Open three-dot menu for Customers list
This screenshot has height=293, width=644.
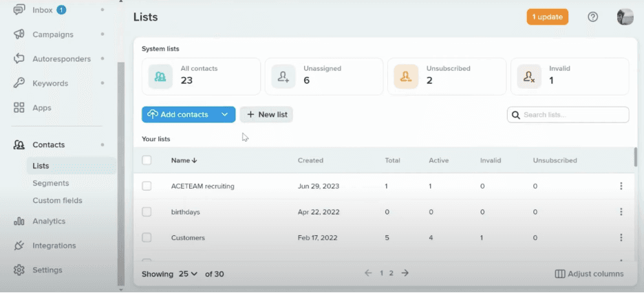point(621,237)
